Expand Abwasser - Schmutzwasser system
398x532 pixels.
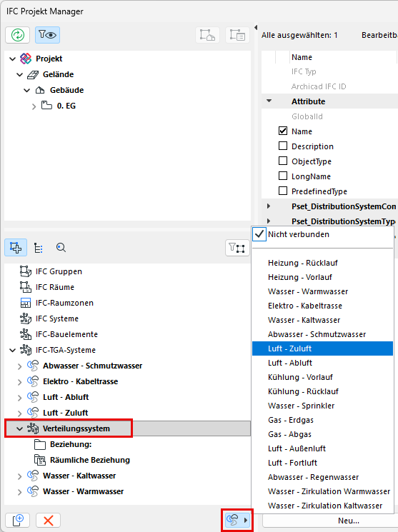point(20,366)
